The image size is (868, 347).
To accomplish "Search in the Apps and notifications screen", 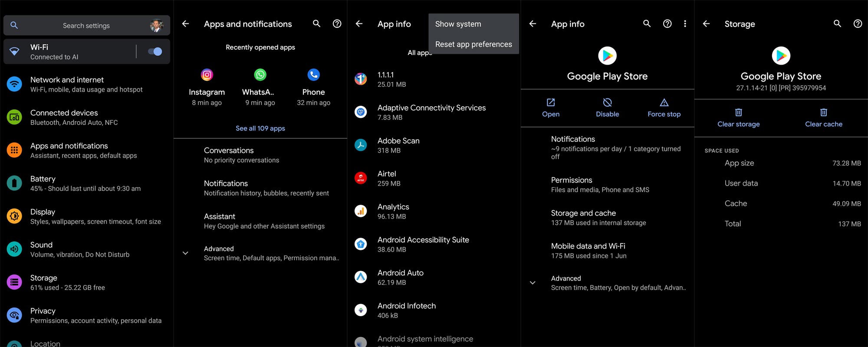I will (316, 24).
